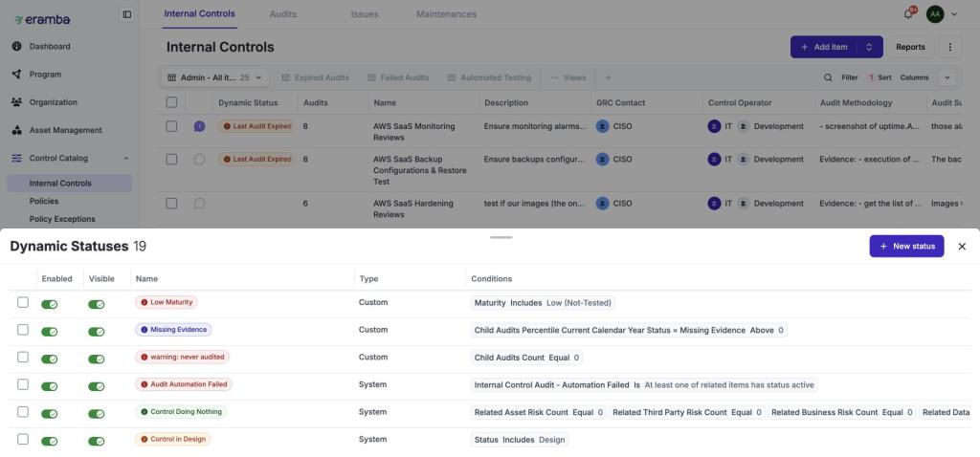The image size is (980, 457).
Task: Open comment bubble for AWS SaaS Backup Configurations
Action: point(199,160)
